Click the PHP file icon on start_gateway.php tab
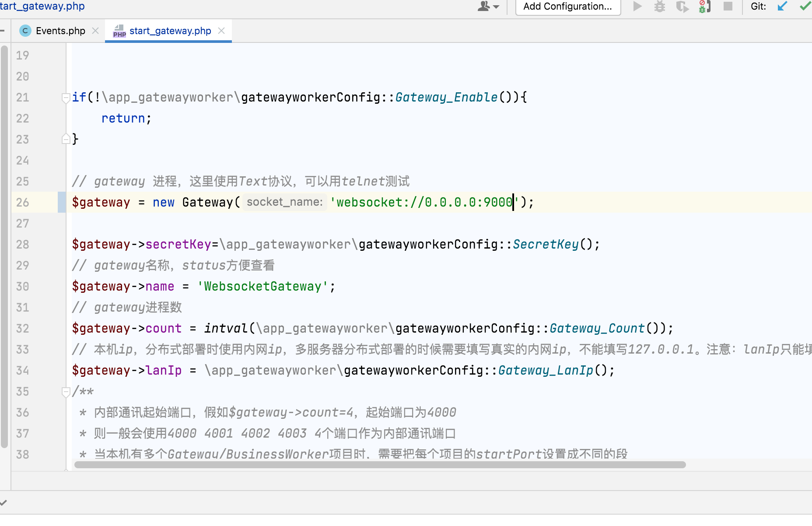This screenshot has width=812, height=526. 119,31
